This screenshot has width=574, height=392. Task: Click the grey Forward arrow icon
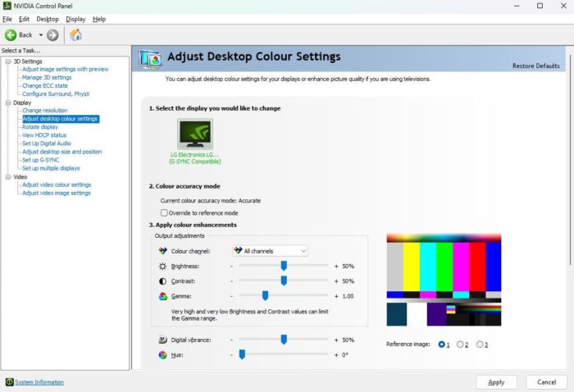52,35
